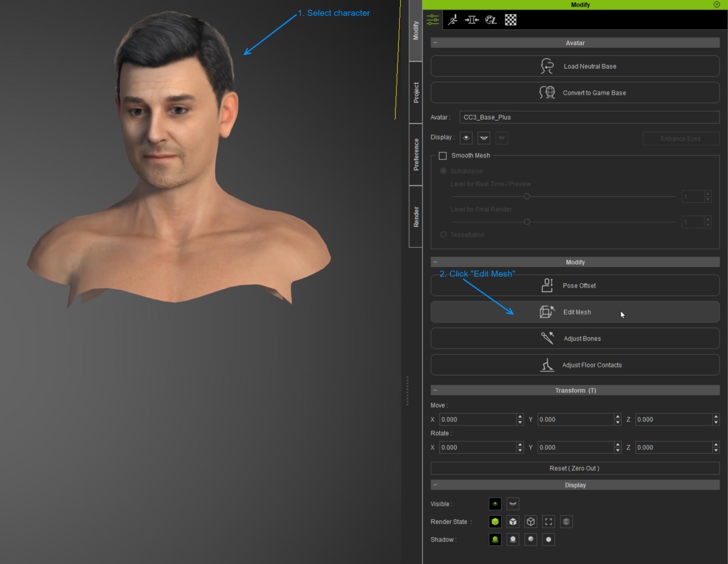The image size is (728, 564).
Task: Enable the Smooth Mesh checkbox
Action: click(x=443, y=156)
